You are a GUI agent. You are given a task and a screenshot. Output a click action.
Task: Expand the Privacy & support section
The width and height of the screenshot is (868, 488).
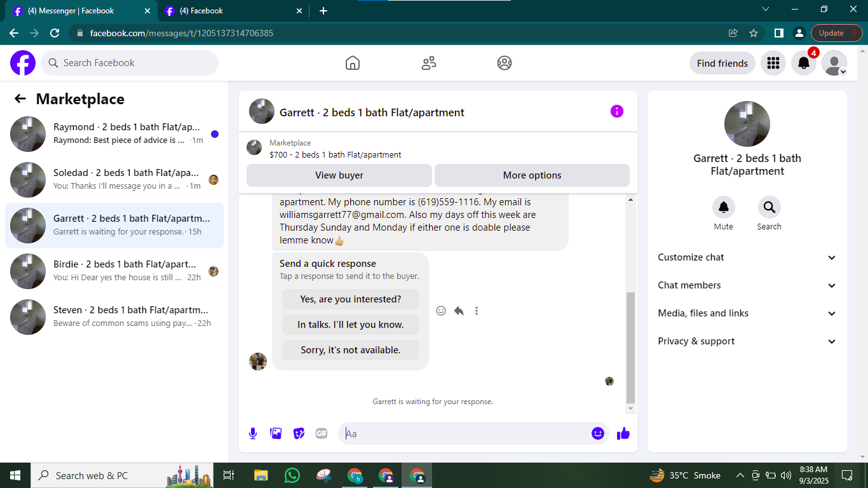coord(747,341)
